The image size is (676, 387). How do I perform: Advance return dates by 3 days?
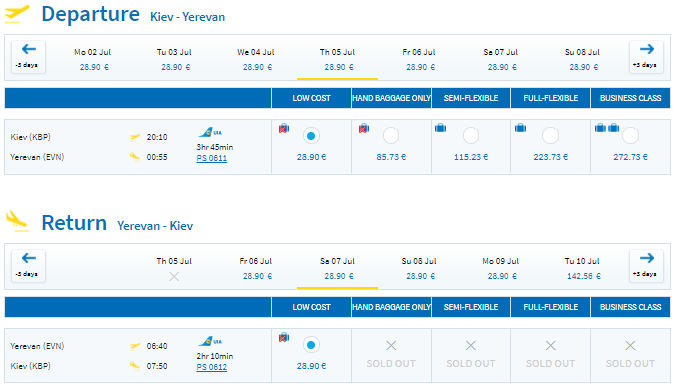coord(646,266)
